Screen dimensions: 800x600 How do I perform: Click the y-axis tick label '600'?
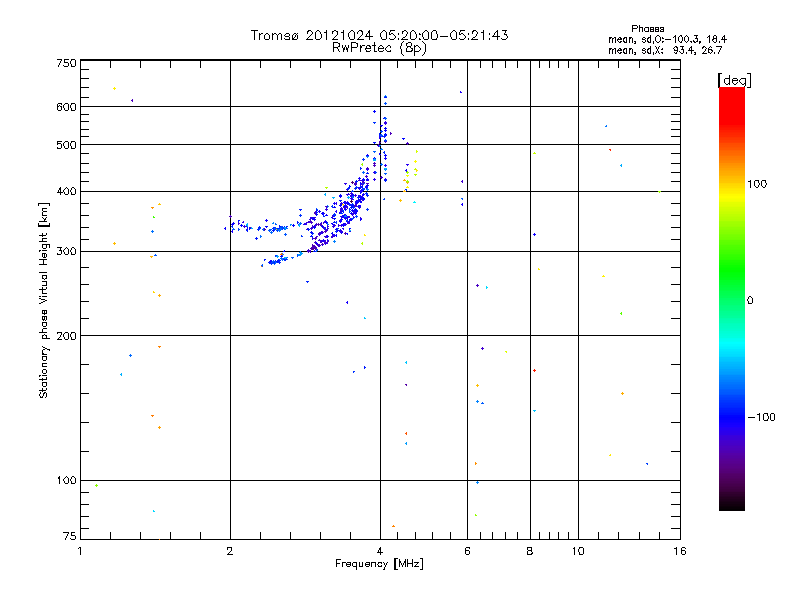tap(66, 107)
